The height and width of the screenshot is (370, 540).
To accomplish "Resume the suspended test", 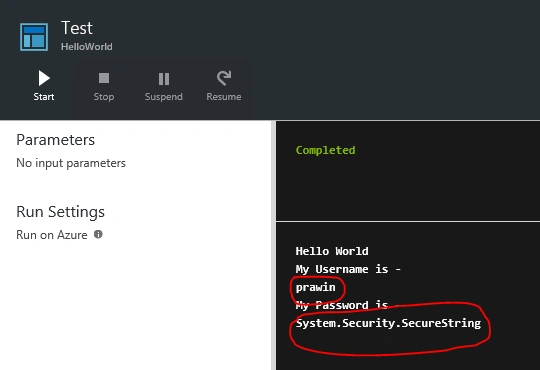I will [x=224, y=86].
